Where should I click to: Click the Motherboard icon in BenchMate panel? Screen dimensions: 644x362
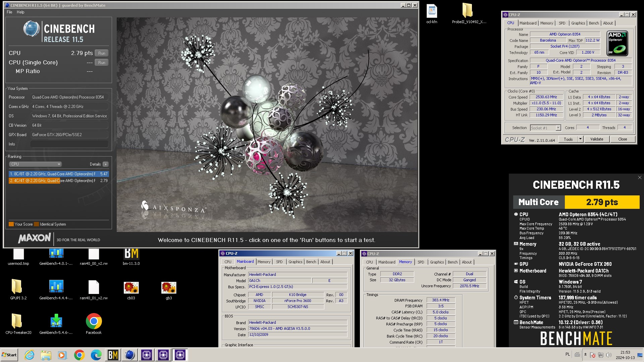tap(516, 270)
